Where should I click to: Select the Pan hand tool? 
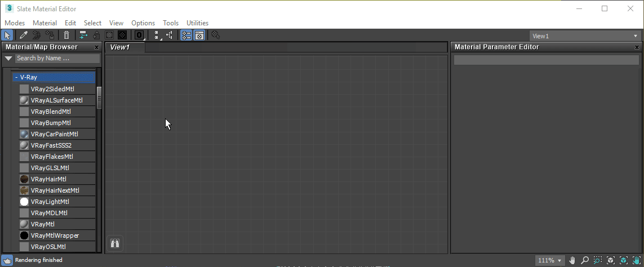[x=572, y=260]
